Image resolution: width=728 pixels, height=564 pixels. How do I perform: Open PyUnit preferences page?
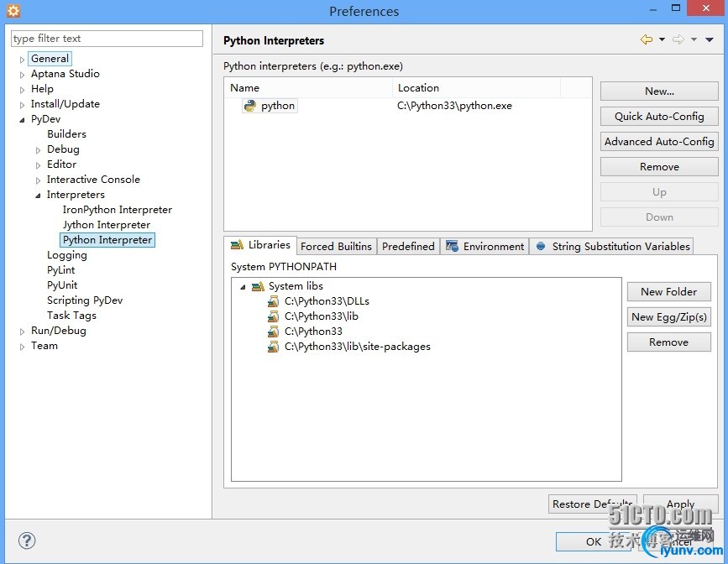coord(62,285)
